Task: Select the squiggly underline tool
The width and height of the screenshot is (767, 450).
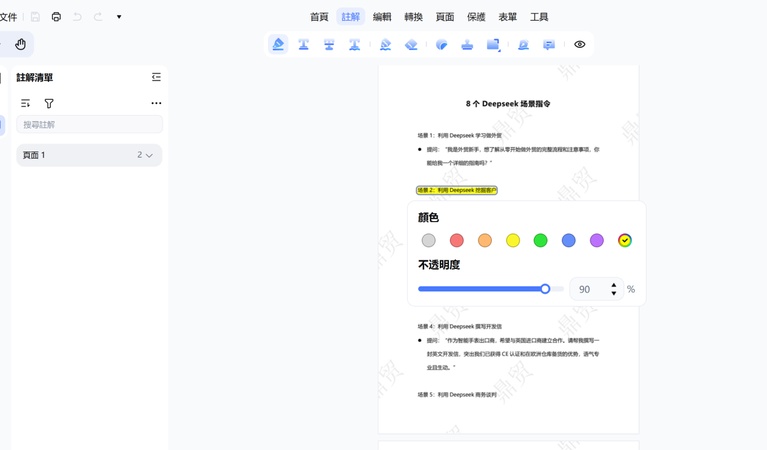Action: [x=355, y=45]
